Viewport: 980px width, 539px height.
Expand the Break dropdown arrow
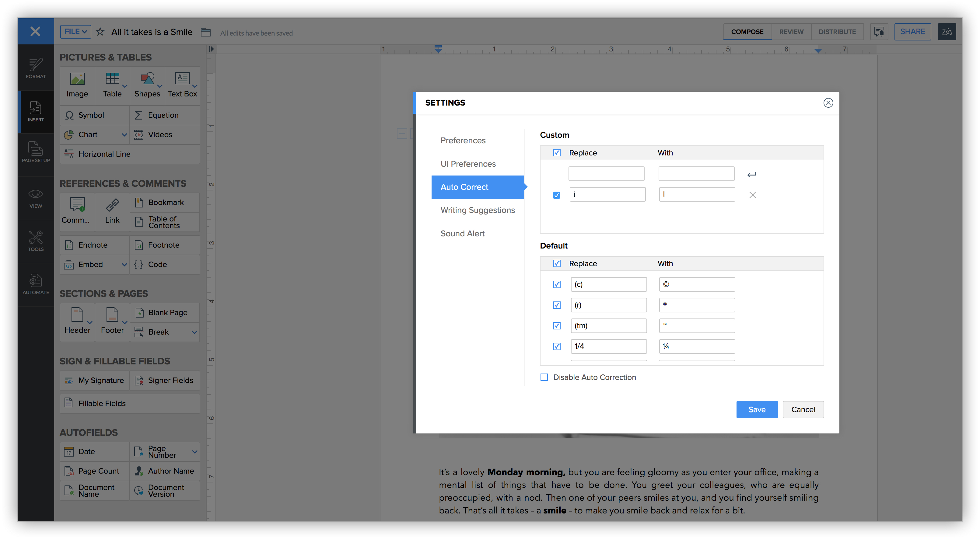194,332
